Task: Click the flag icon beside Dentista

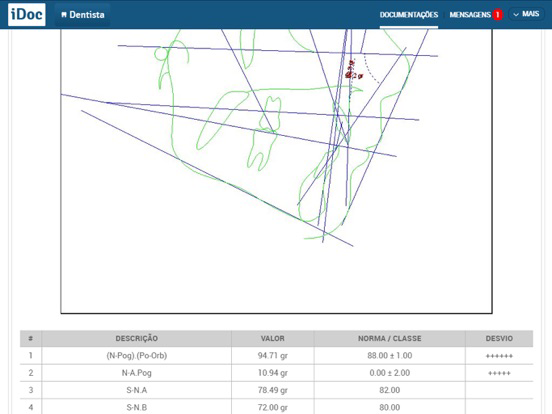Action: [64, 15]
